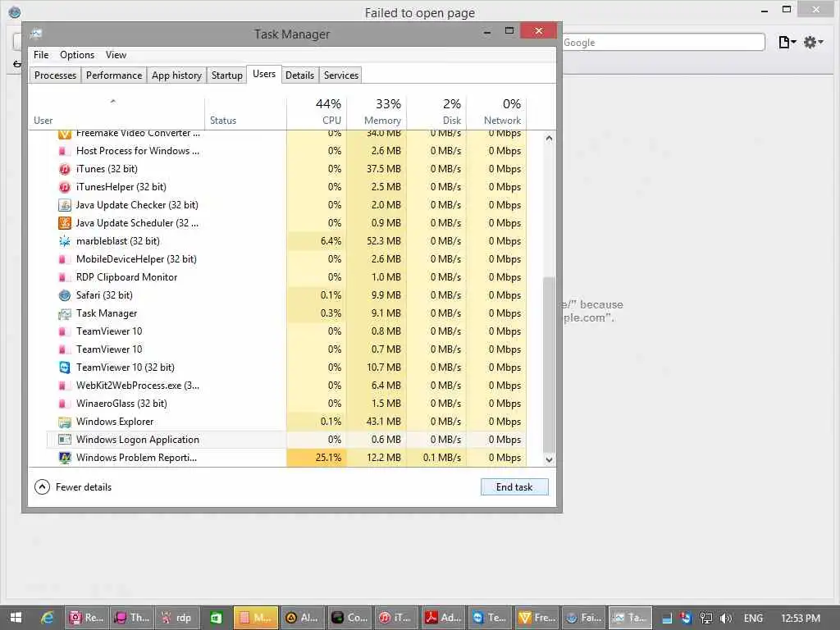The height and width of the screenshot is (630, 840).
Task: Click the TeamViewer 10 (32 bit) icon
Action: pos(64,368)
